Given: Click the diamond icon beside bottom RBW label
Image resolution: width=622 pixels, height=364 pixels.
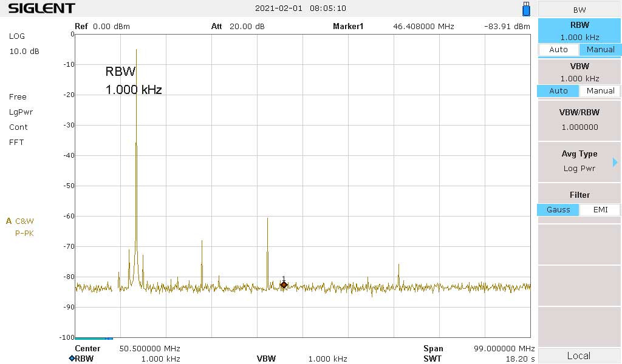Looking at the screenshot, I should coord(71,359).
